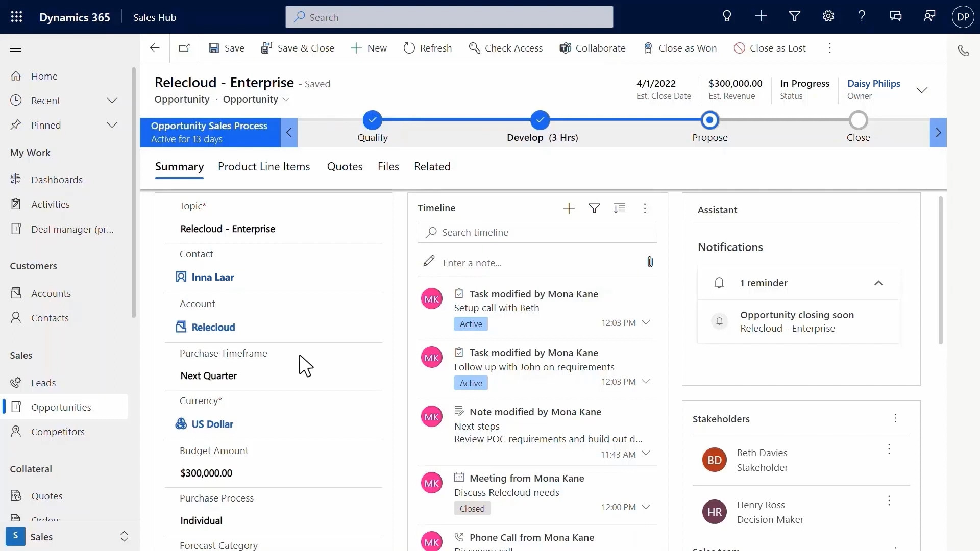Screen dimensions: 980x551
Task: Select the Propose stage marker
Action: tap(709, 120)
